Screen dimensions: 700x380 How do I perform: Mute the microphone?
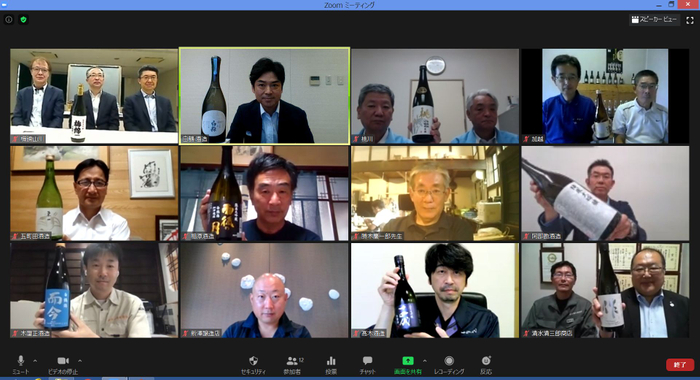pyautogui.click(x=21, y=364)
